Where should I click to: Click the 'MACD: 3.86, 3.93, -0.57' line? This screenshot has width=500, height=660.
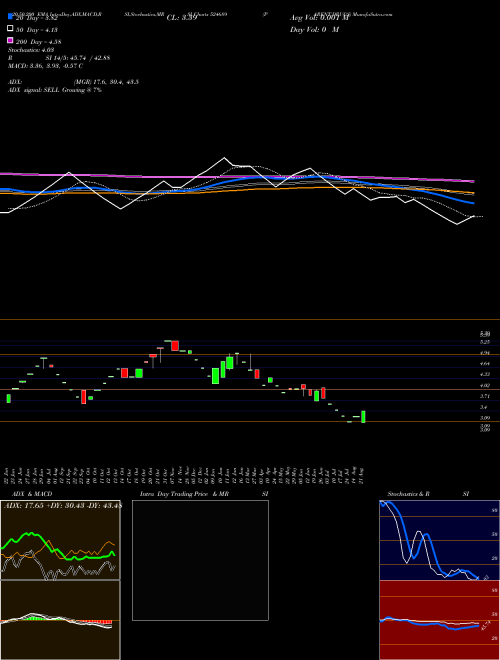pyautogui.click(x=45, y=66)
